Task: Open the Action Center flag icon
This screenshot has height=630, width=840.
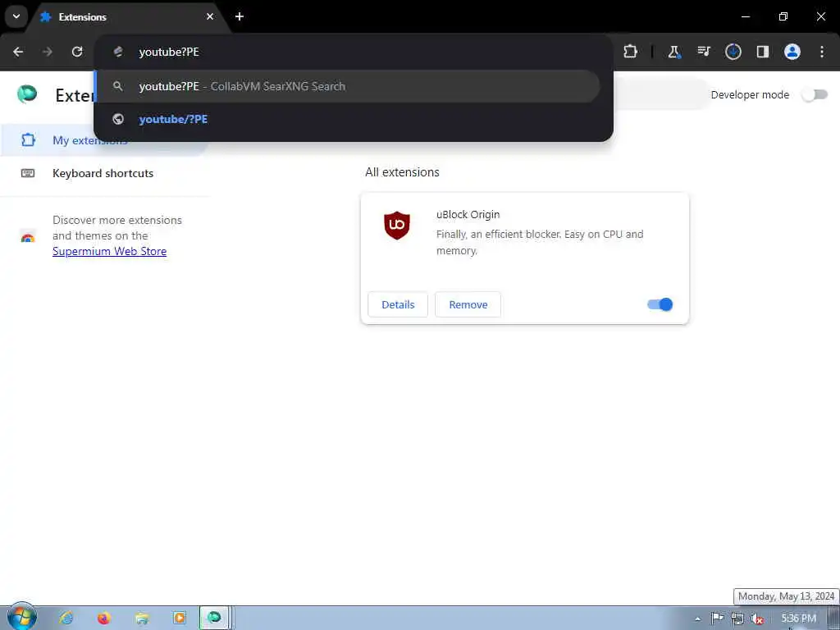Action: click(x=717, y=619)
